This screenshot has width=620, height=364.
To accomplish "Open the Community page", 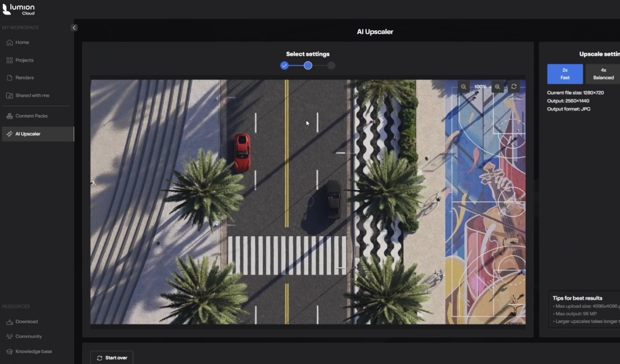I will coord(28,336).
